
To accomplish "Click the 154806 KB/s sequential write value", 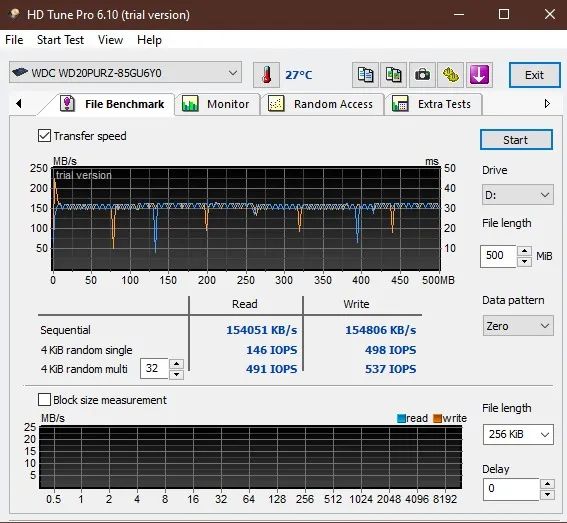I will point(380,330).
